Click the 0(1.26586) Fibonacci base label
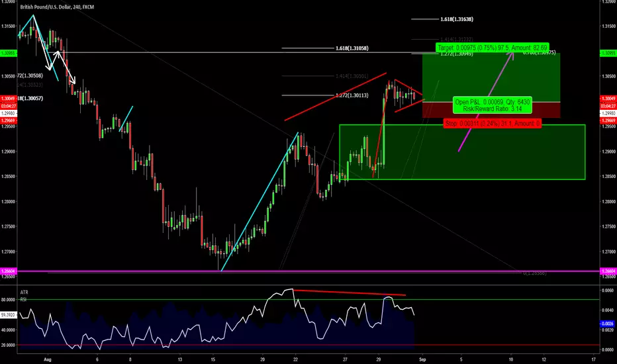 [534, 273]
